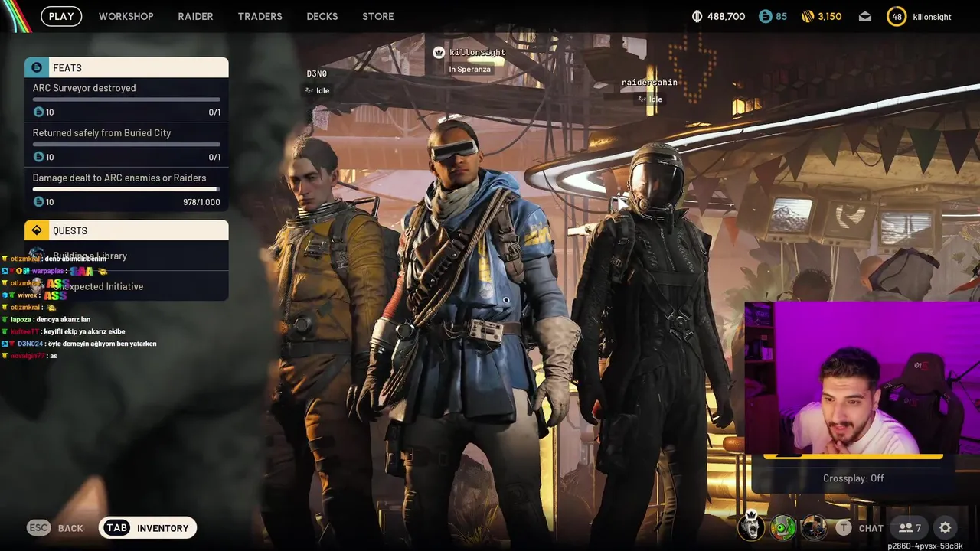Open the settings gear icon
Viewport: 980px width, 551px height.
pos(946,528)
